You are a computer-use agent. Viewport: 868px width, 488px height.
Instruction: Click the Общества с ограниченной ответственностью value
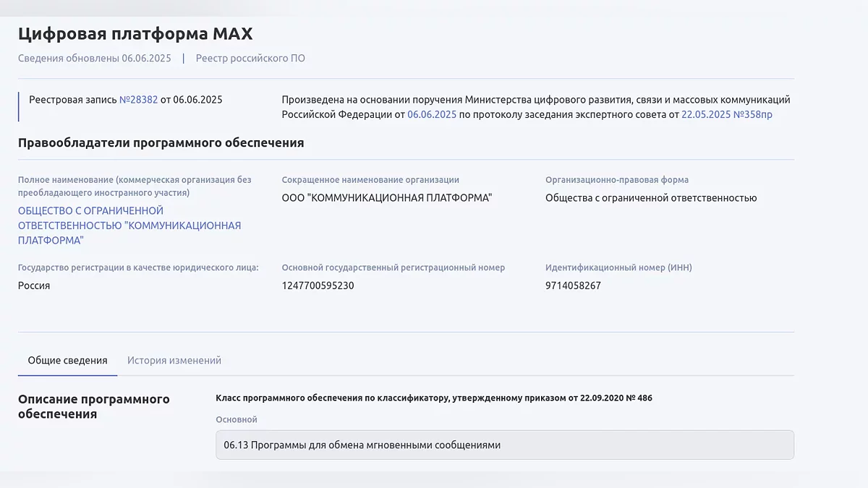pyautogui.click(x=651, y=198)
